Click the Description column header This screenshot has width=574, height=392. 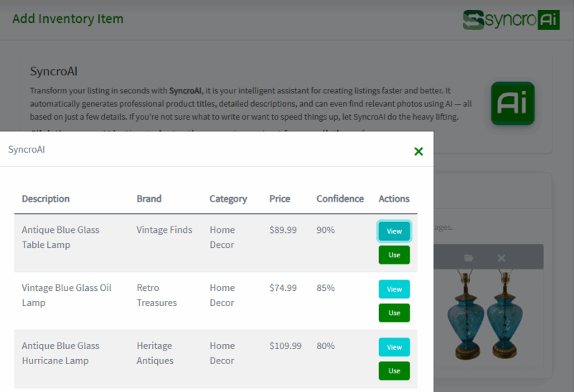pyautogui.click(x=46, y=199)
